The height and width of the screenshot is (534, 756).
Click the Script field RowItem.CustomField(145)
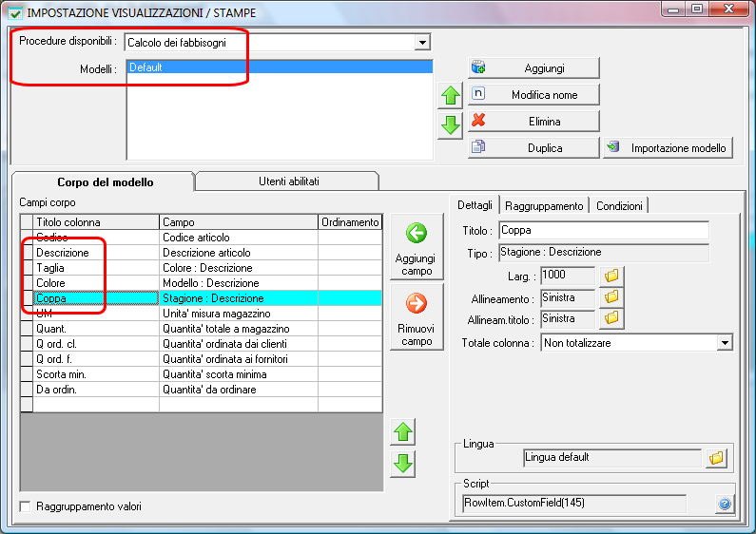tap(574, 504)
